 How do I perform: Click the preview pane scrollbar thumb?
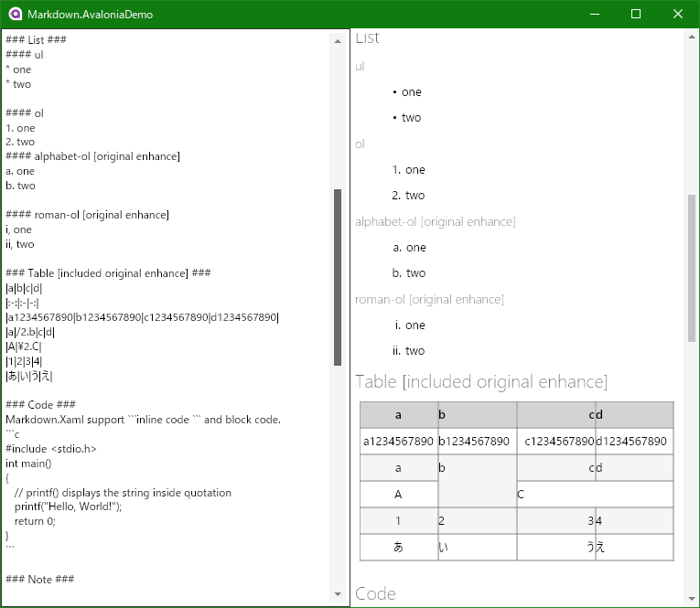tap(691, 267)
